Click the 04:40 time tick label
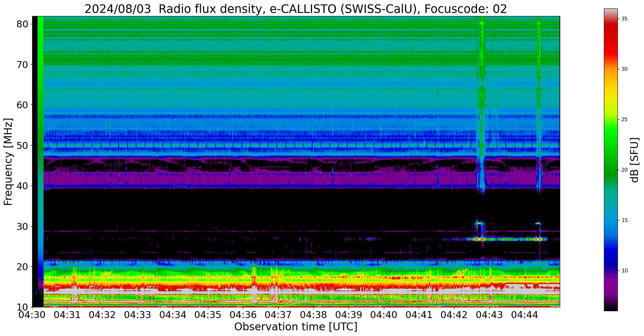Viewport: 644px width, 336px height. (384, 315)
